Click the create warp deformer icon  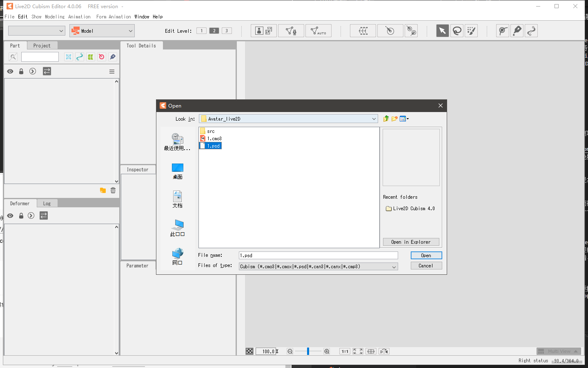pyautogui.click(x=363, y=31)
